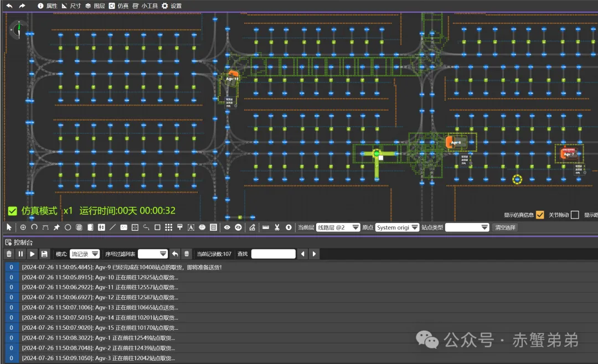Select the straight line drawing tool
This screenshot has width=598, height=364.
point(112,227)
